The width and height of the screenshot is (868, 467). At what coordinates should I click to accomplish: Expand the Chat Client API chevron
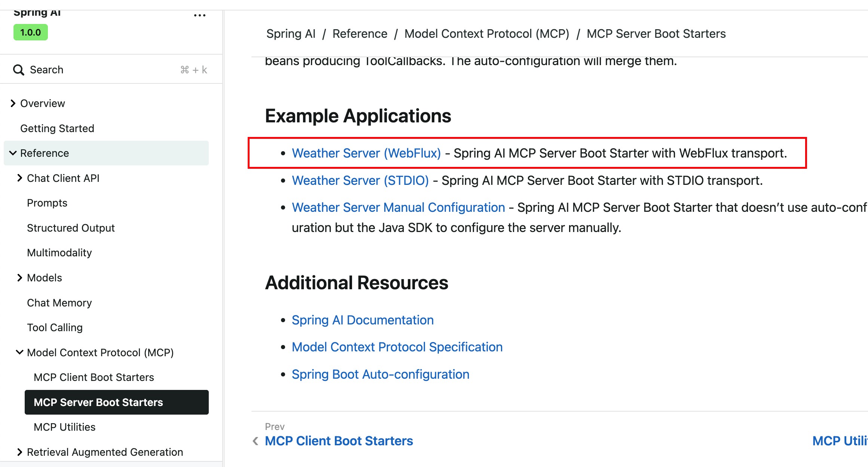pyautogui.click(x=20, y=178)
